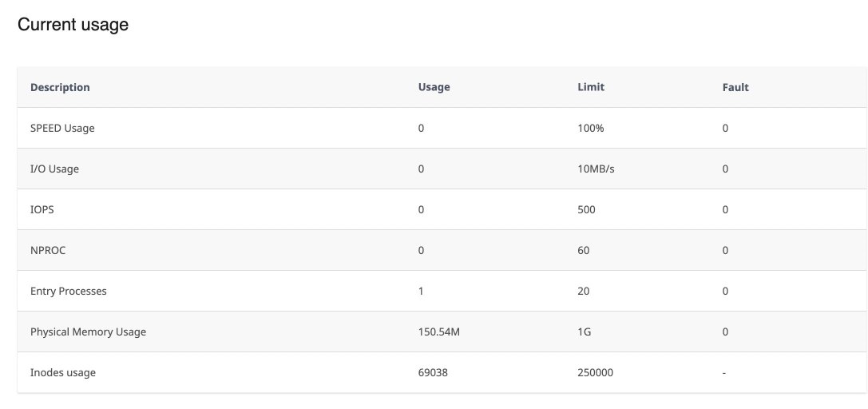Select the NPROC fault value
The height and width of the screenshot is (409, 868).
pos(725,250)
